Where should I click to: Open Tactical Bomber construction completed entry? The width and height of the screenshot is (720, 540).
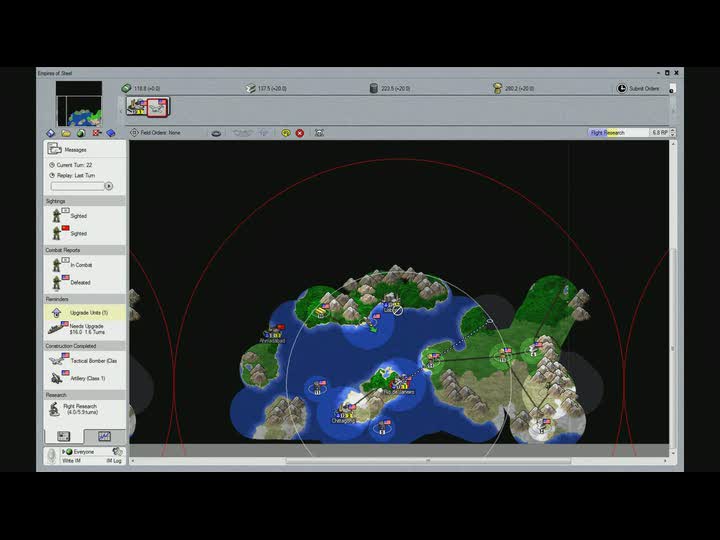tap(84, 361)
